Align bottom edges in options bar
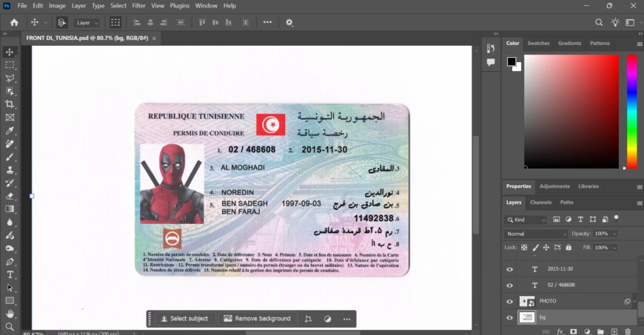 pos(228,23)
